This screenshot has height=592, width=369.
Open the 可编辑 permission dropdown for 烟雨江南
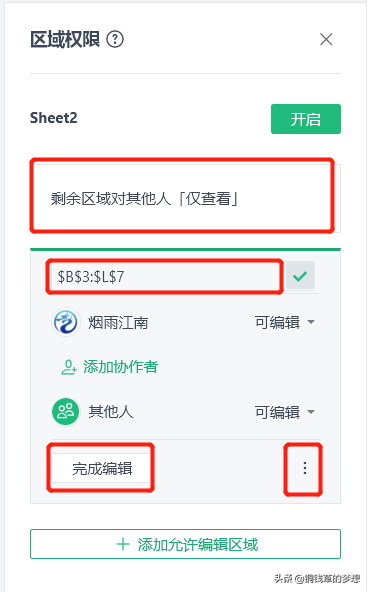tap(285, 322)
